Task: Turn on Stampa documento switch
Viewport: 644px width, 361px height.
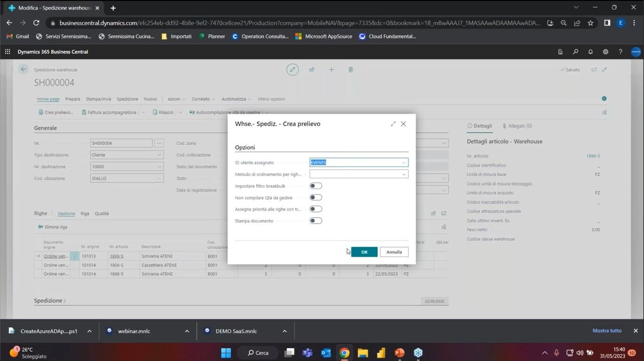Action: (316, 221)
